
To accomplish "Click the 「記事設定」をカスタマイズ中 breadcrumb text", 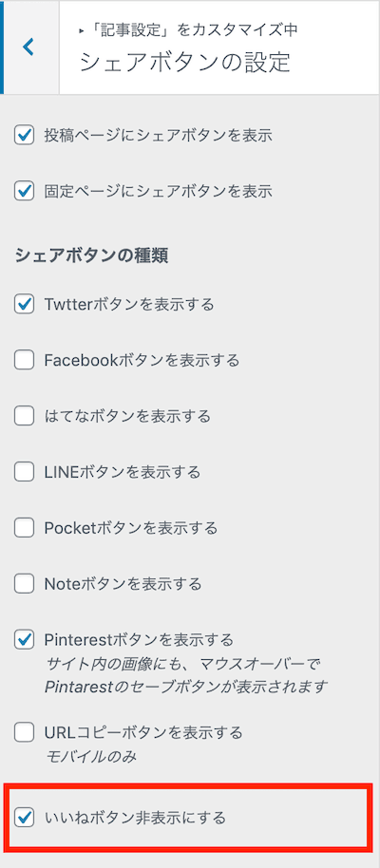I will [x=189, y=29].
